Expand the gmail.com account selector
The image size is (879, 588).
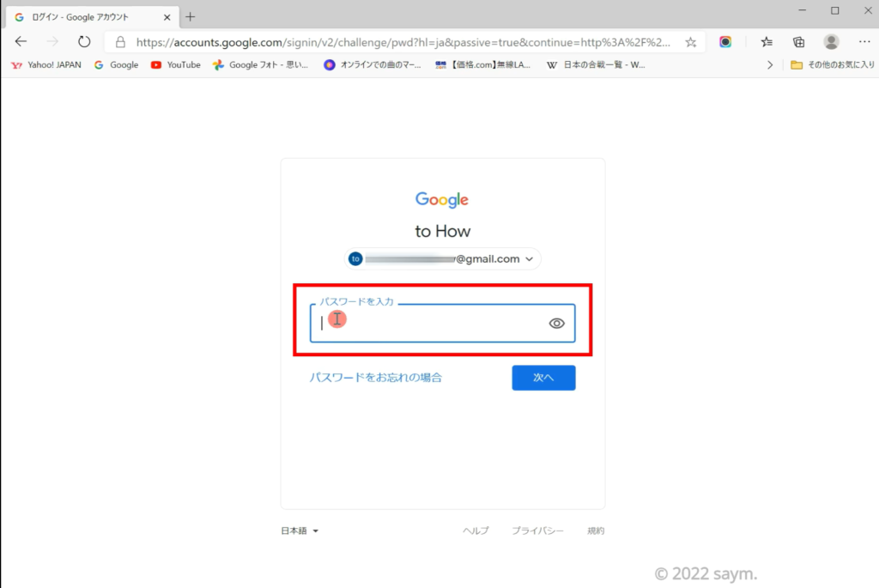click(443, 259)
